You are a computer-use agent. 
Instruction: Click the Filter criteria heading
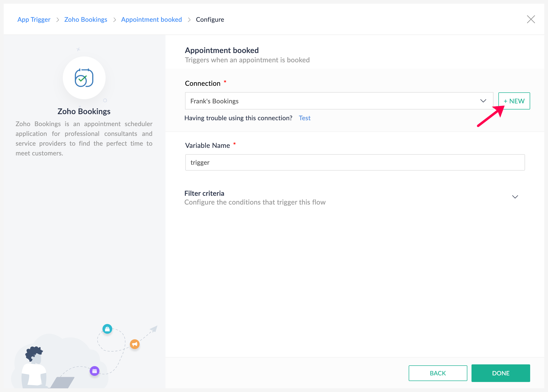tap(204, 193)
